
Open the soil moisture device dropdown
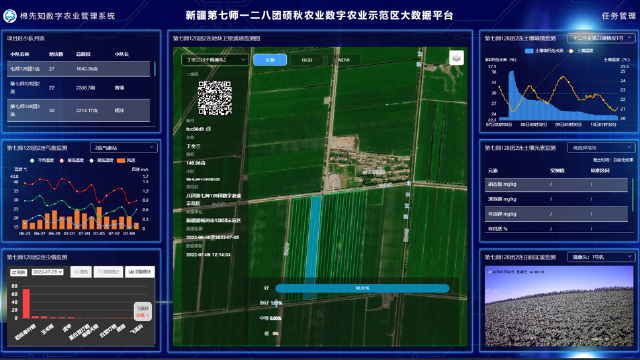tap(602, 38)
